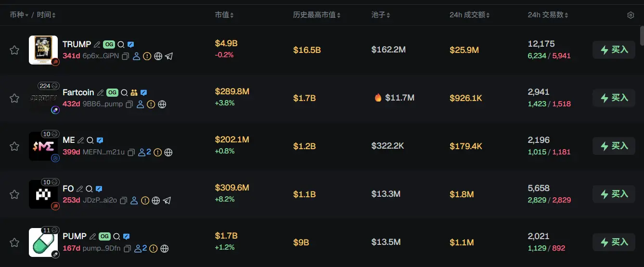View warning info icon for FO
This screenshot has width=644, height=267.
click(145, 201)
